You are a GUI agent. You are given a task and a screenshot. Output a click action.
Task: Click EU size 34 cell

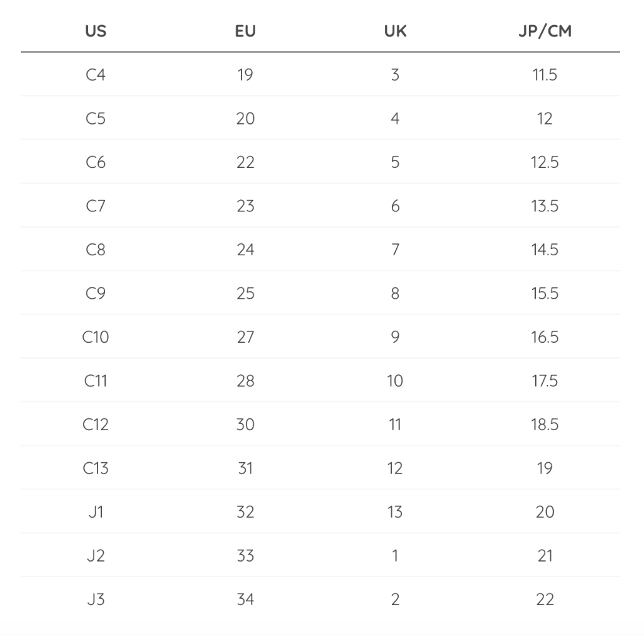click(245, 599)
